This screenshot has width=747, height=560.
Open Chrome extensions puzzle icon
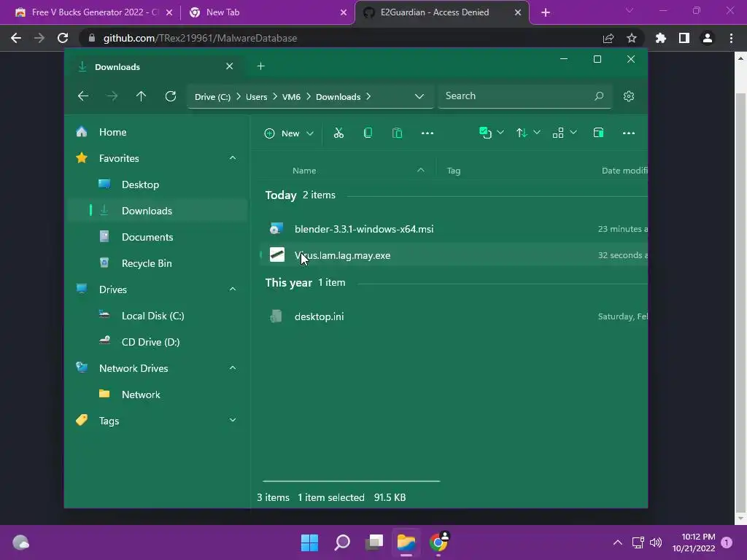click(x=660, y=38)
